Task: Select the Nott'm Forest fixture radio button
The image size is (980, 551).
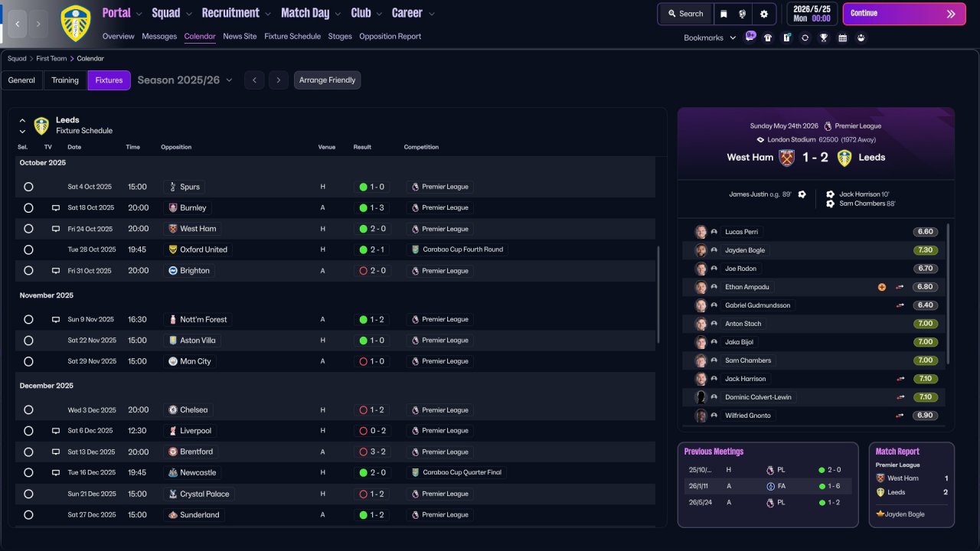Action: tap(28, 320)
